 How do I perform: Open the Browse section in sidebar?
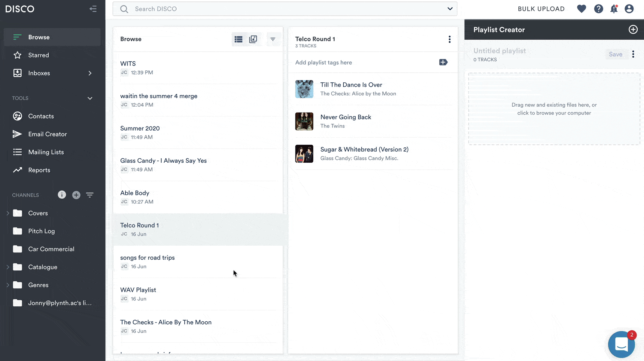tap(52, 37)
